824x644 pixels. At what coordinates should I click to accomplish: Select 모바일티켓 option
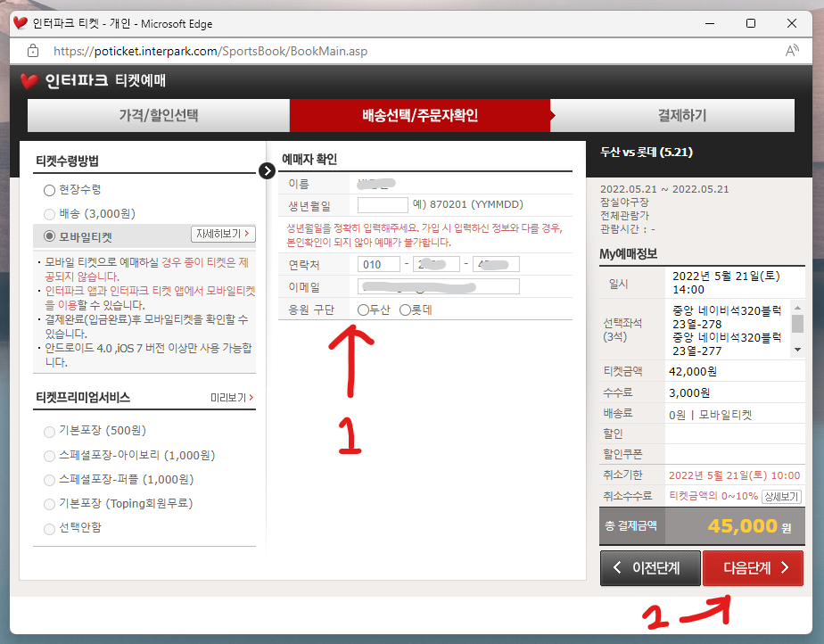[x=49, y=236]
